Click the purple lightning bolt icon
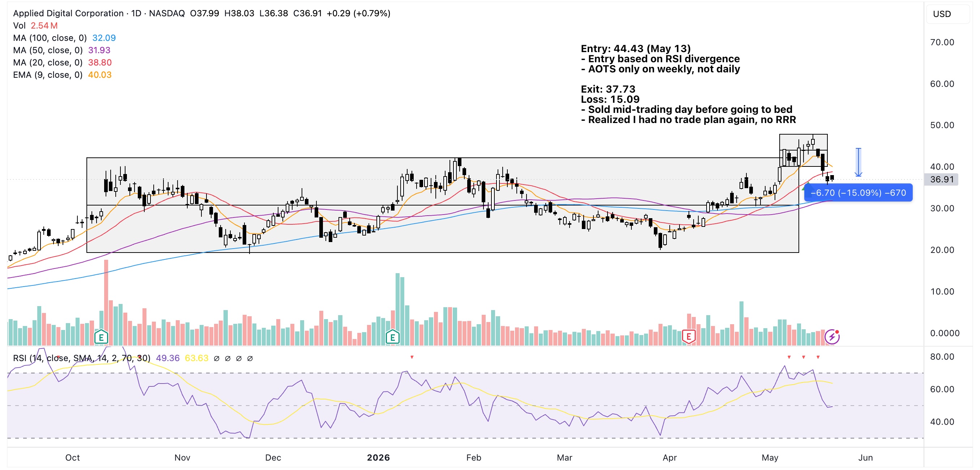 click(832, 337)
